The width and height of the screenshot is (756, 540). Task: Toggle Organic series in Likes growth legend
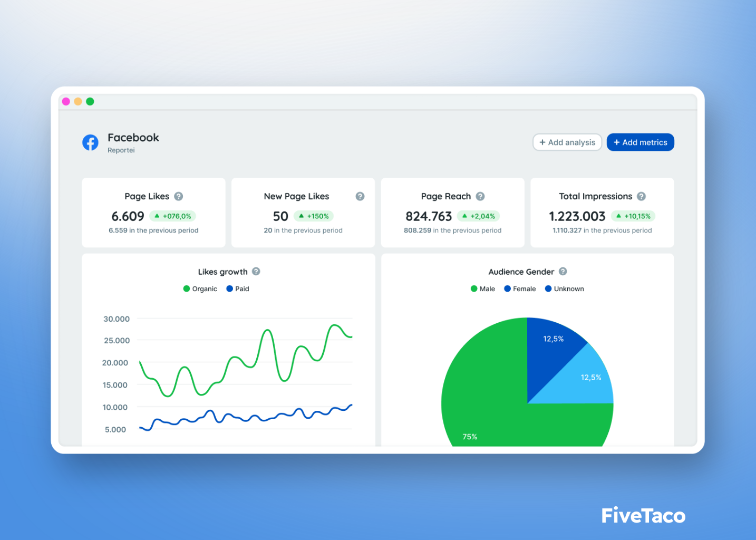[200, 289]
